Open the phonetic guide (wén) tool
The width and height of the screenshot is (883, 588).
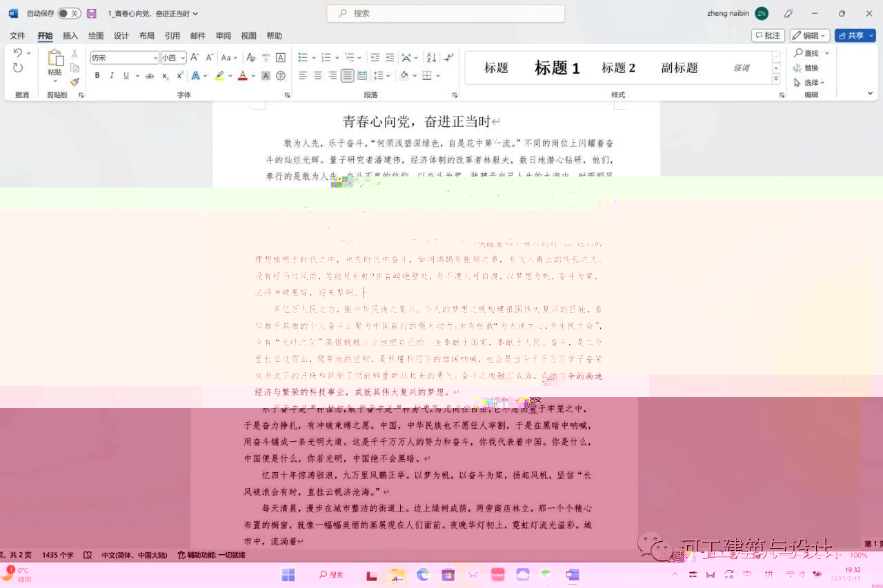click(266, 58)
